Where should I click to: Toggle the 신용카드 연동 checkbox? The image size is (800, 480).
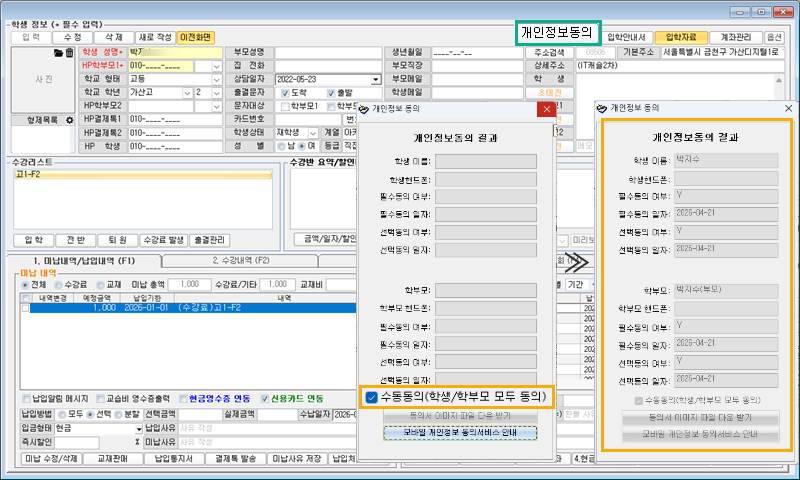pyautogui.click(x=264, y=397)
